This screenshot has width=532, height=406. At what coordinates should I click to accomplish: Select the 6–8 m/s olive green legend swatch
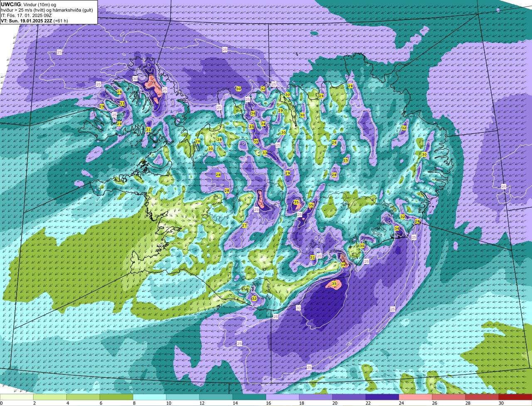click(x=116, y=397)
